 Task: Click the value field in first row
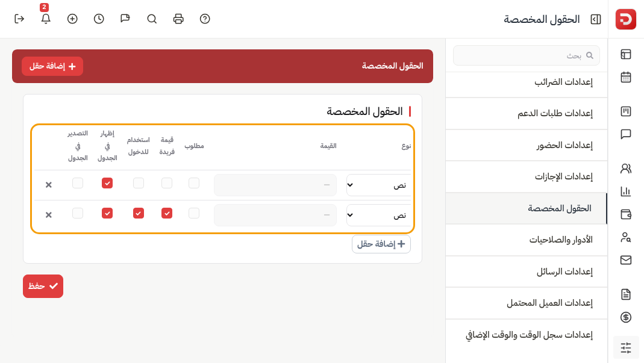tap(275, 185)
